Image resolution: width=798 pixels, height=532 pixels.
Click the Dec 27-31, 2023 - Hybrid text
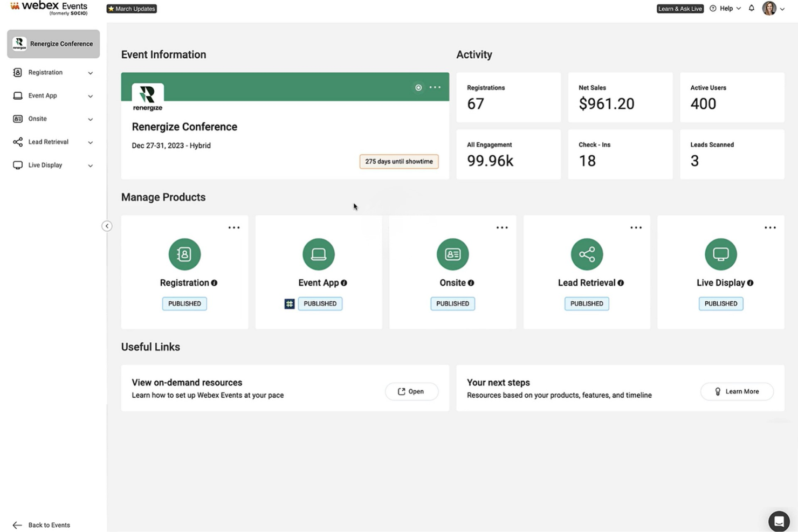[x=171, y=146]
